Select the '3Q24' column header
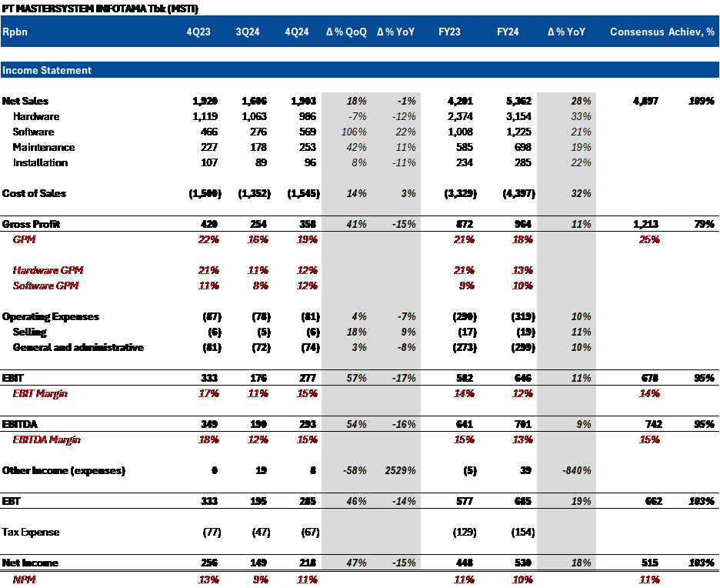720x588 pixels. (248, 32)
